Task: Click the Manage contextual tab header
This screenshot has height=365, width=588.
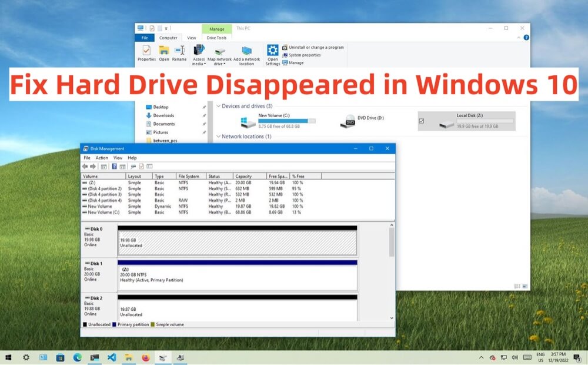Action: pos(217,29)
